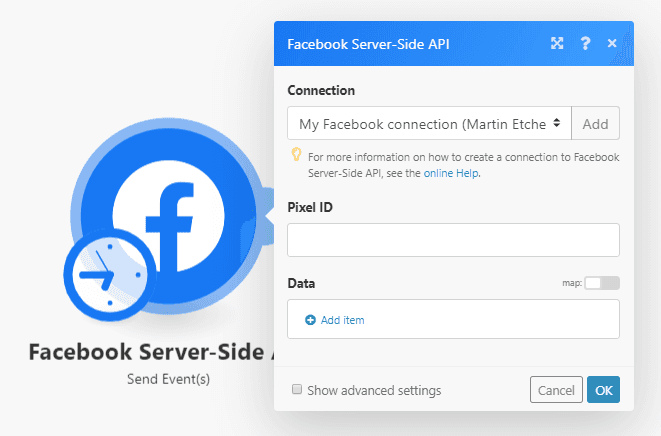Image resolution: width=661 pixels, height=436 pixels.
Task: Toggle the Data map switch
Action: point(602,283)
